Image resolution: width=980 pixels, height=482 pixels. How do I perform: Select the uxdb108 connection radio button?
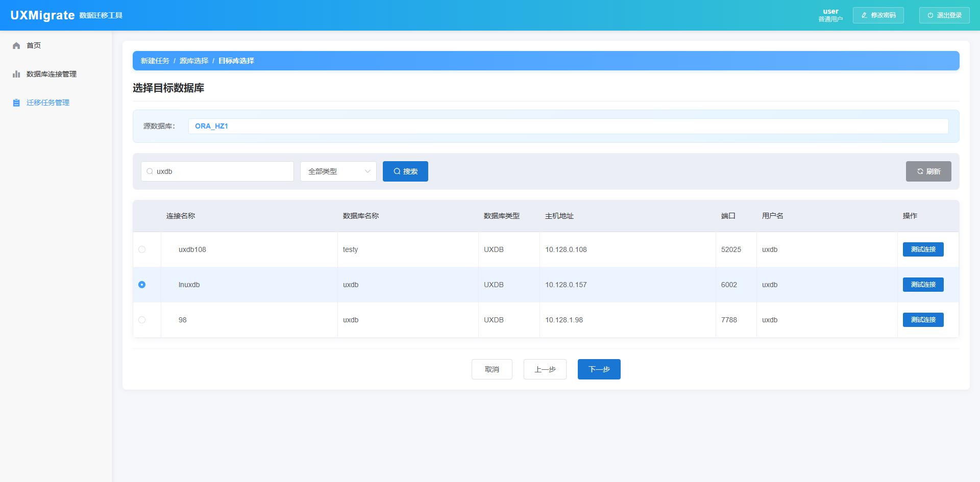coord(142,250)
